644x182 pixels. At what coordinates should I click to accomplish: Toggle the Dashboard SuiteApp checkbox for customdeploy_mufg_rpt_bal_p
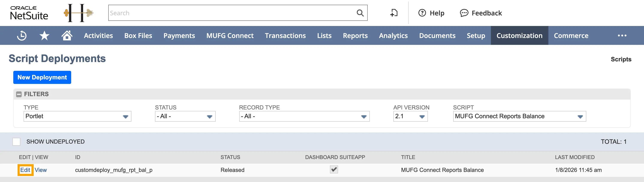334,170
